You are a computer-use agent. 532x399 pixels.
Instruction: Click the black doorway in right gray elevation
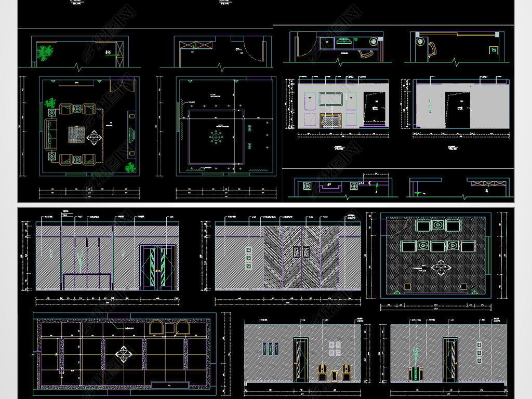(x=459, y=109)
